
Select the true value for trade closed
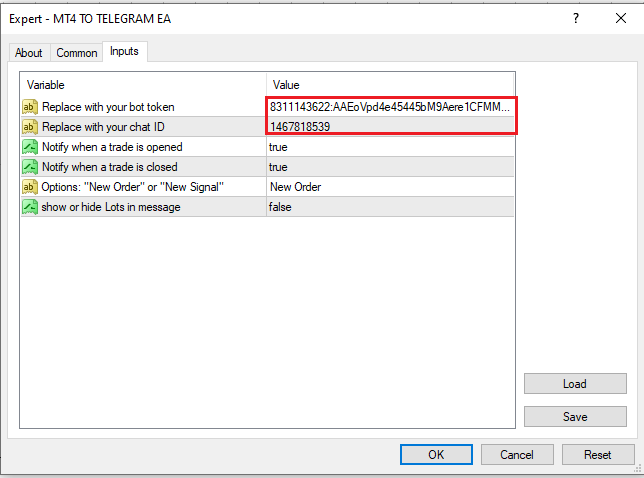click(391, 167)
